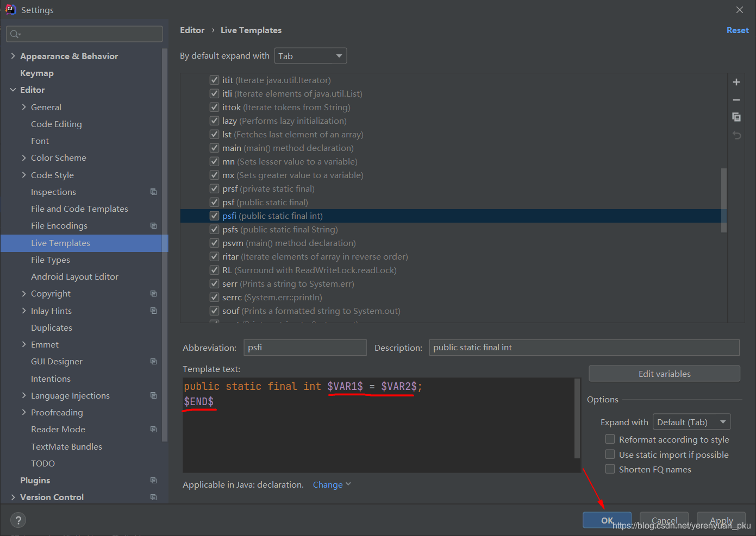Uncheck the lazy template checkbox
756x536 pixels.
coord(214,121)
